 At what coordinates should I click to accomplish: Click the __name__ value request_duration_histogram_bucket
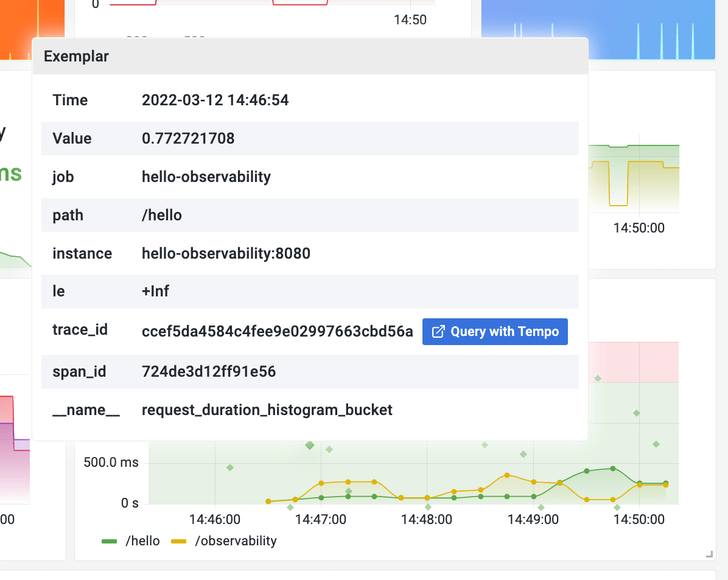pyautogui.click(x=267, y=410)
